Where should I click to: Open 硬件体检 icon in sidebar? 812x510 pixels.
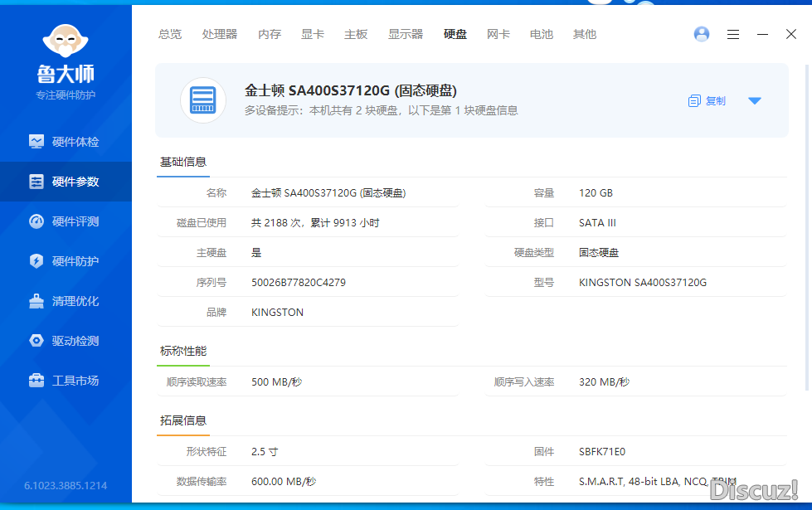click(x=36, y=141)
